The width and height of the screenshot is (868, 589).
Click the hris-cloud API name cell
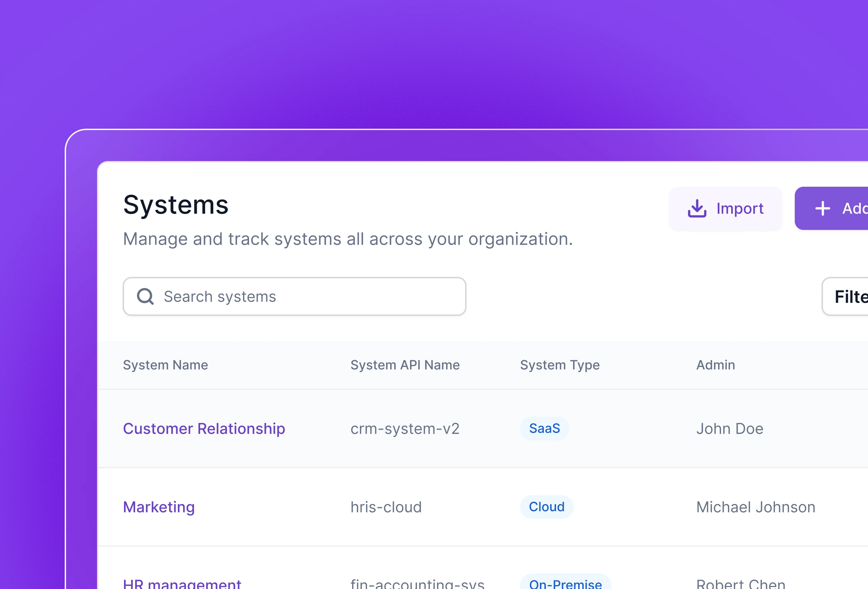click(x=386, y=507)
